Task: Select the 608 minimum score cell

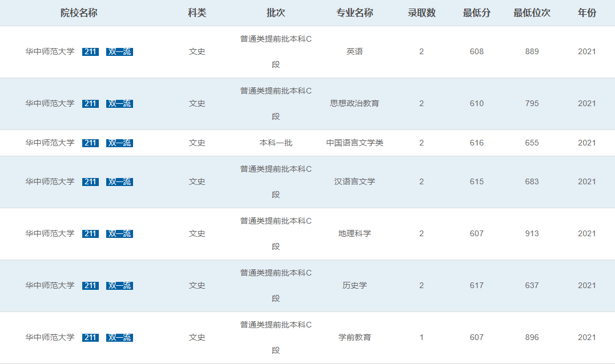Action: [x=477, y=52]
